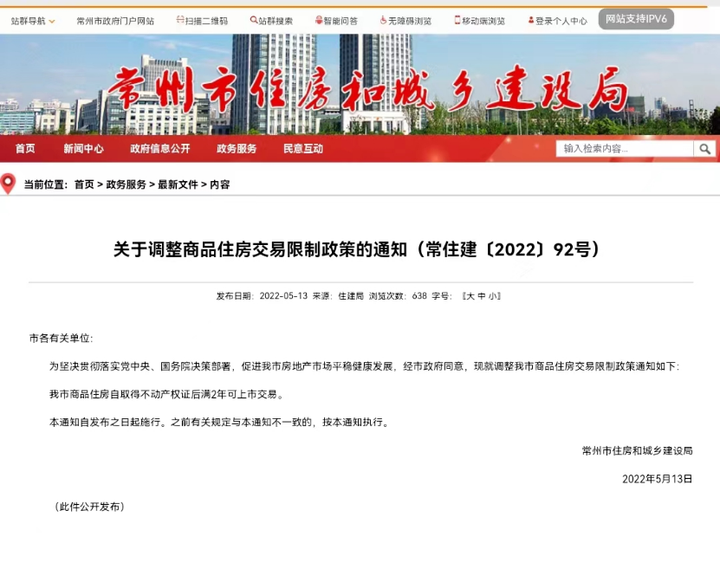Click the 网站支持IPv6 button
This screenshot has height=588, width=720.
coord(635,17)
